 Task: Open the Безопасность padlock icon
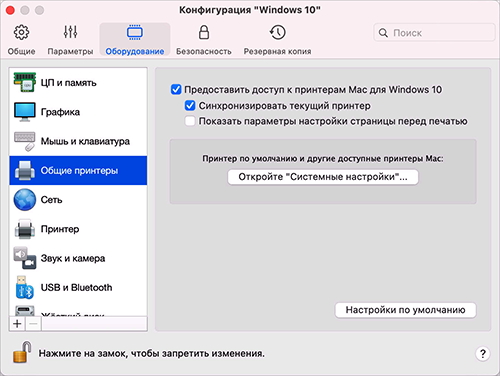pyautogui.click(x=204, y=32)
